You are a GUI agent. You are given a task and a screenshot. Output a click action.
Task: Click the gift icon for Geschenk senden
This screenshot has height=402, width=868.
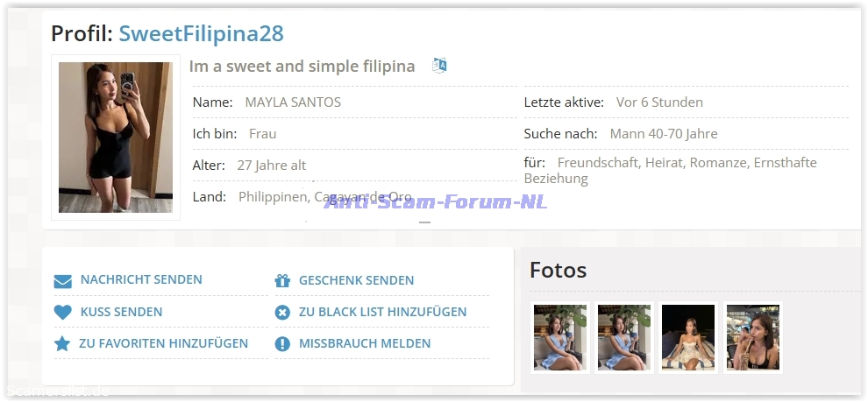tap(282, 281)
